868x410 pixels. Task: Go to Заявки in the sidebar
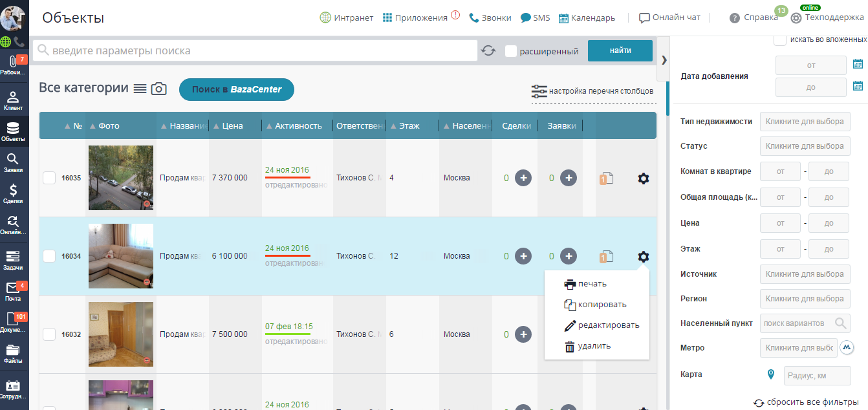[x=13, y=162]
